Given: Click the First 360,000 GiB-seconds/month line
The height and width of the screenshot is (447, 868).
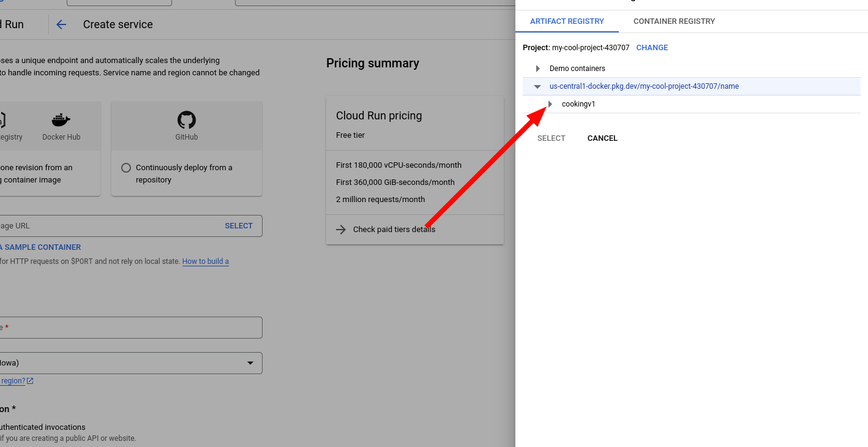Looking at the screenshot, I should tap(395, 182).
